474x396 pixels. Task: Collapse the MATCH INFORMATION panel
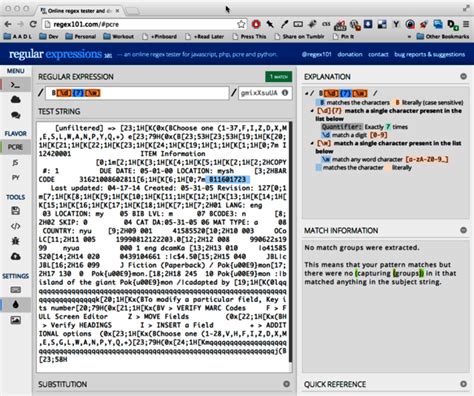pos(463,230)
